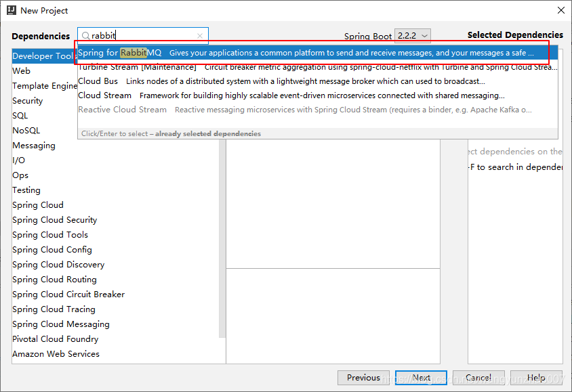Select Spring Cloud Discovery category

[x=58, y=265]
